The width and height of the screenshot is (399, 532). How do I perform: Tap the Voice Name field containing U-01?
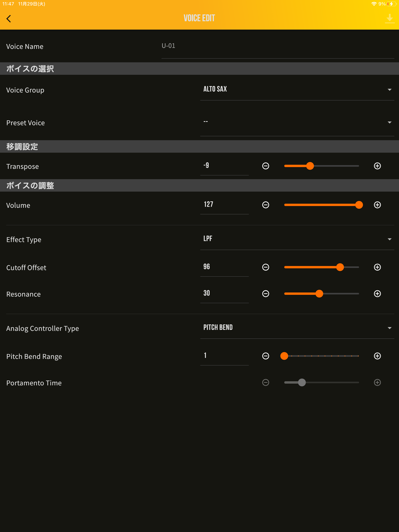pos(277,46)
